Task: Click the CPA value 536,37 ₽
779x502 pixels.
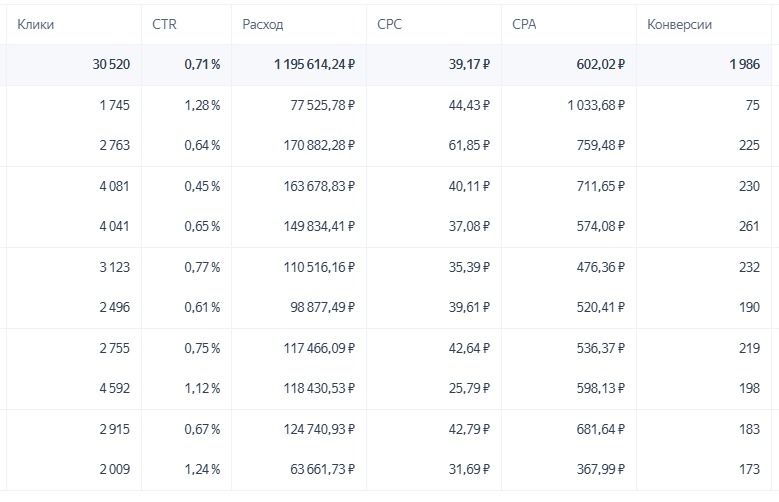Action: pos(597,347)
